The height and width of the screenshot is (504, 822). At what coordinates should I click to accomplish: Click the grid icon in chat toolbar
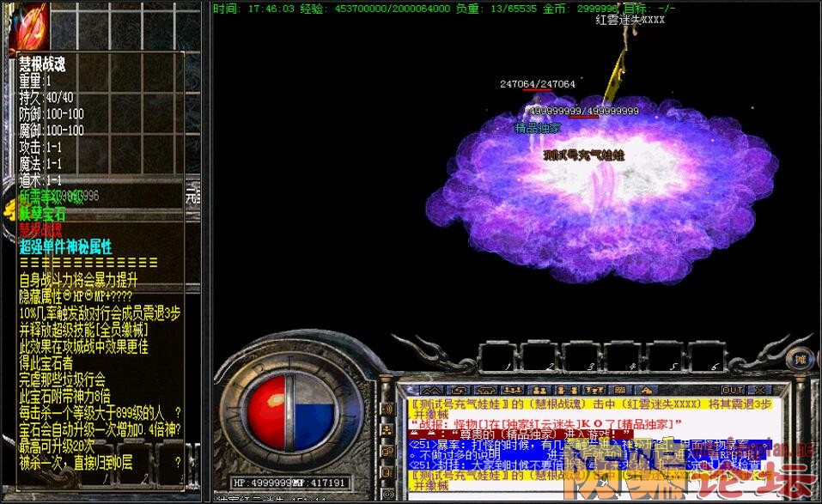tap(619, 391)
